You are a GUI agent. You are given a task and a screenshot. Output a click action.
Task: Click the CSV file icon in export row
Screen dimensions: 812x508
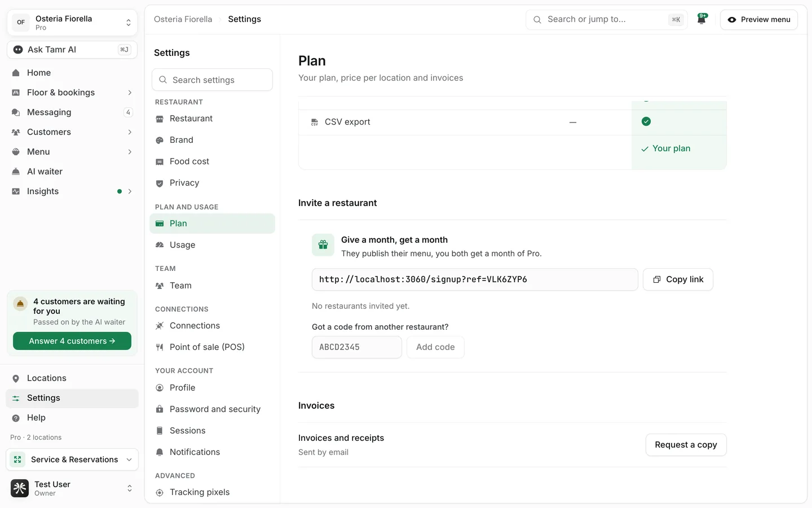315,122
